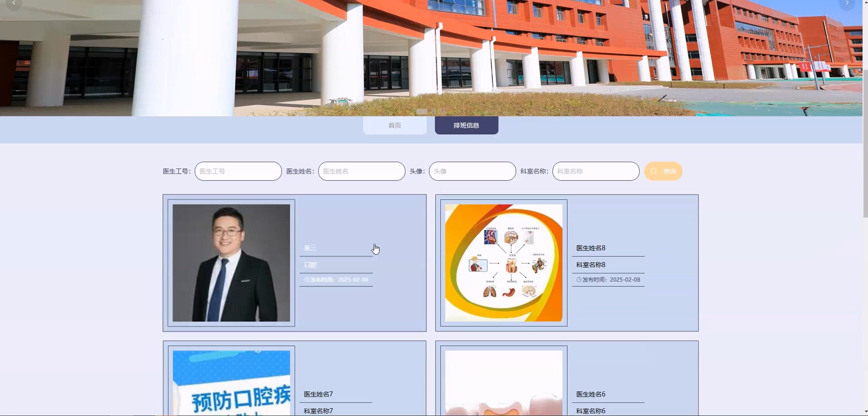Open doctor 张三's portrait photo
Image resolution: width=868 pixels, height=416 pixels.
click(x=231, y=263)
